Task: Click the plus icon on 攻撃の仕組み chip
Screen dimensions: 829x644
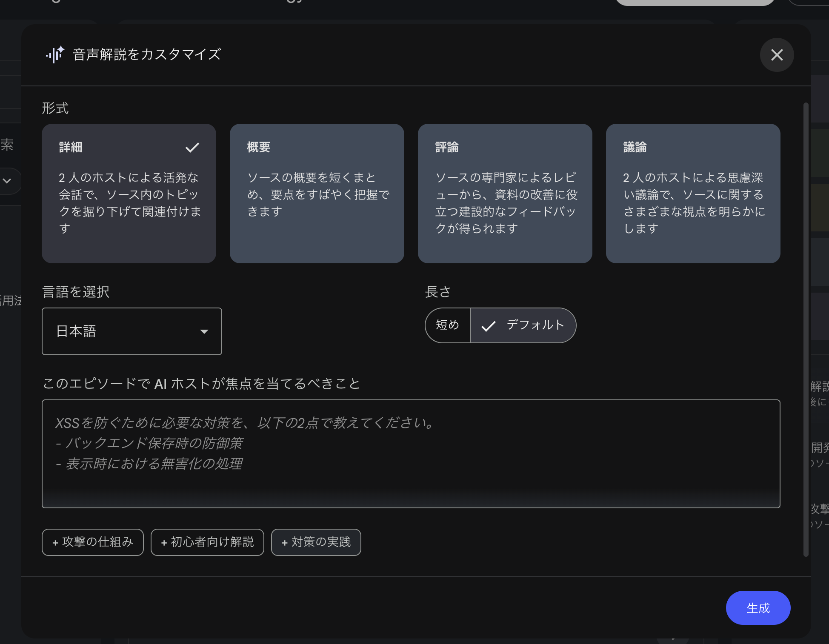Action: pyautogui.click(x=55, y=543)
